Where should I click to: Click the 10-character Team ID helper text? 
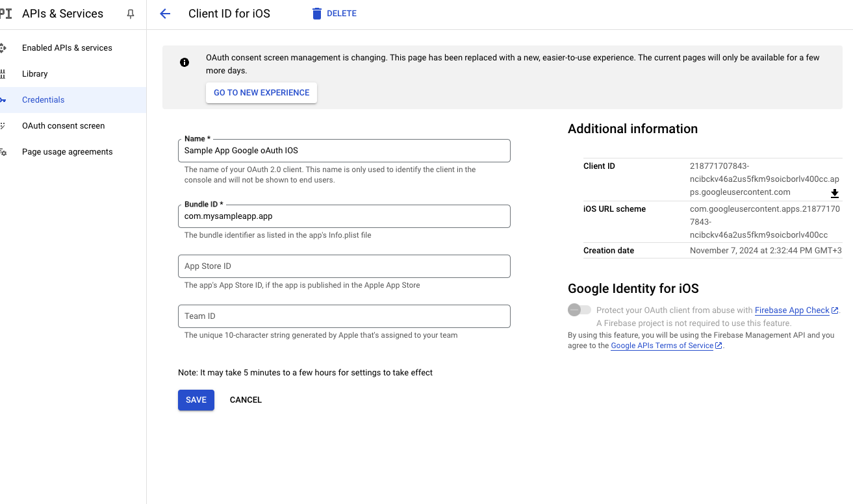coord(321,335)
